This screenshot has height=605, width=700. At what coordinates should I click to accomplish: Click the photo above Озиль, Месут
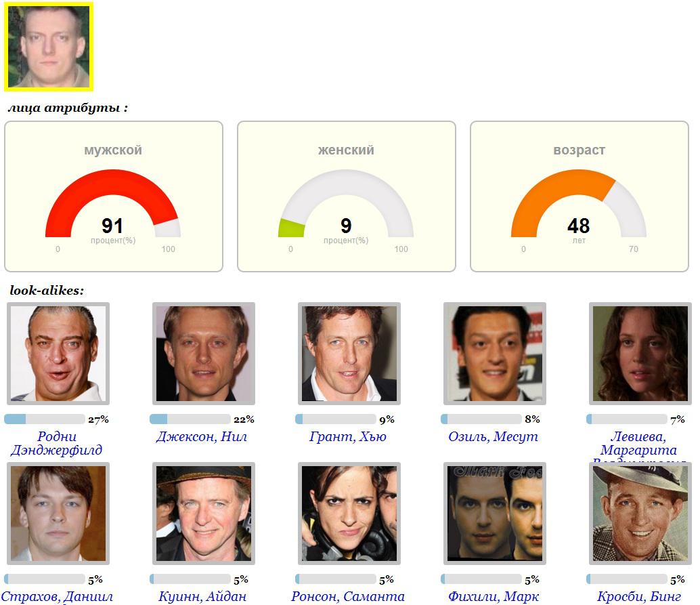point(495,354)
